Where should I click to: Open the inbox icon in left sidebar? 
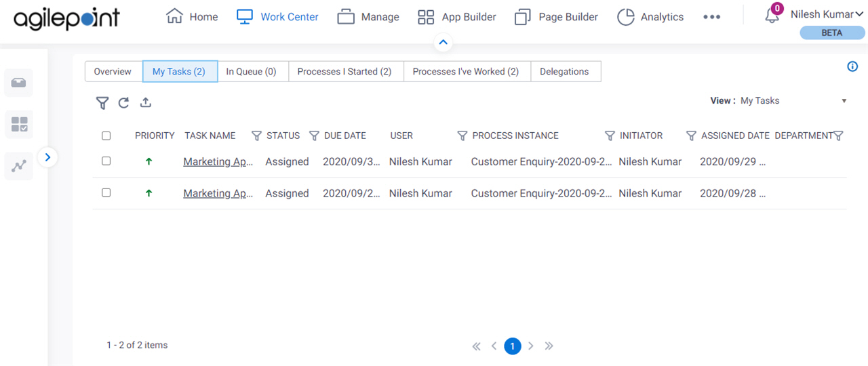(19, 83)
